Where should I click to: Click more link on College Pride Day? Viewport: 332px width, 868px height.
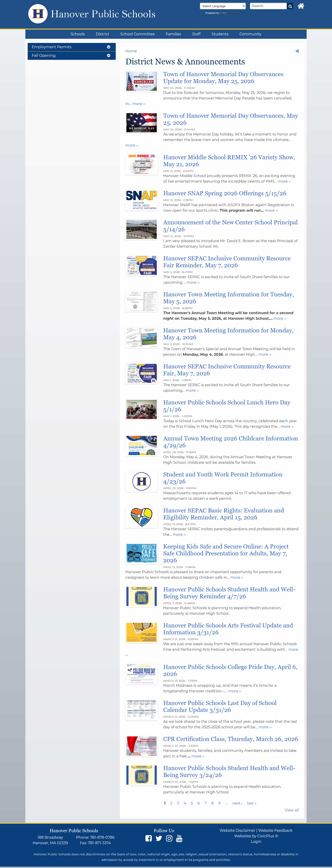point(235,691)
